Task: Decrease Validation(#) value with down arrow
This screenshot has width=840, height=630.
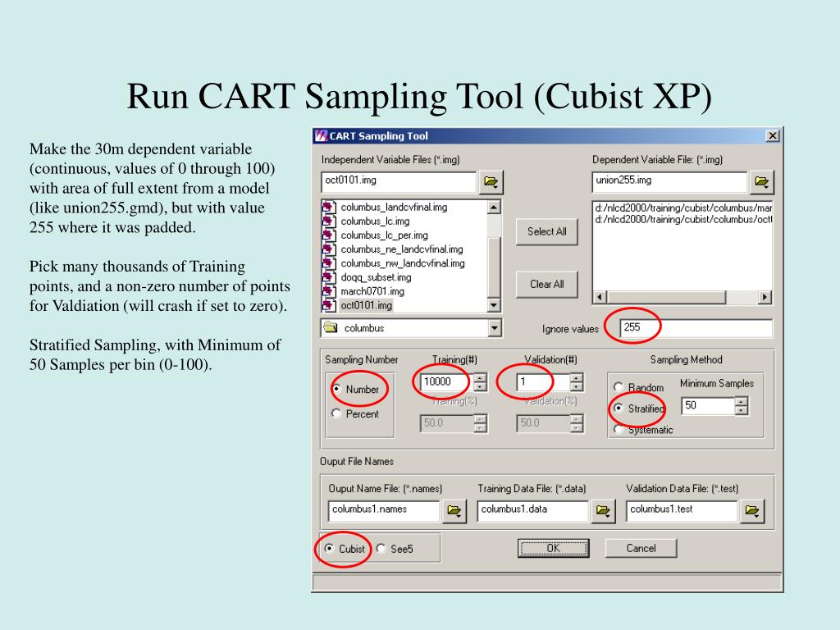Action: (577, 387)
